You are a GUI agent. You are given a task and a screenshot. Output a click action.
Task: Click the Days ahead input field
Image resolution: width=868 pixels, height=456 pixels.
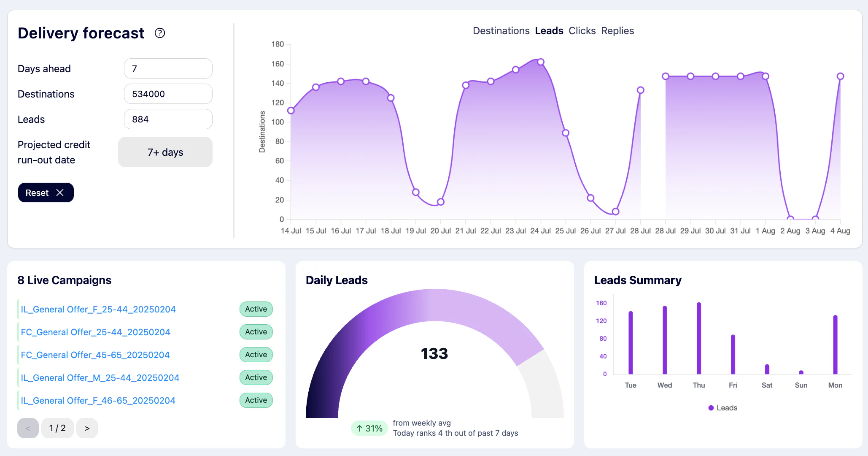coord(168,68)
